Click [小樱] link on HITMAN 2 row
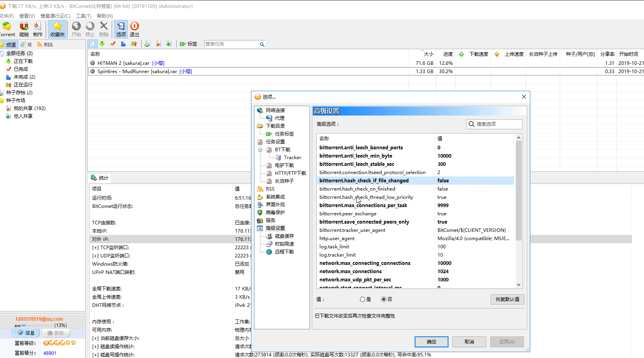Viewport: 644px width, 358px height. [158, 63]
